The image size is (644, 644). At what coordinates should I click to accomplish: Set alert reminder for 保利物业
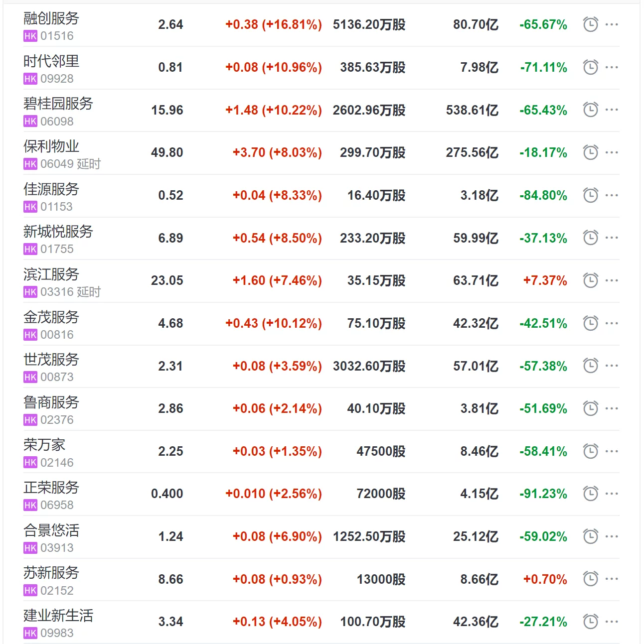591,152
